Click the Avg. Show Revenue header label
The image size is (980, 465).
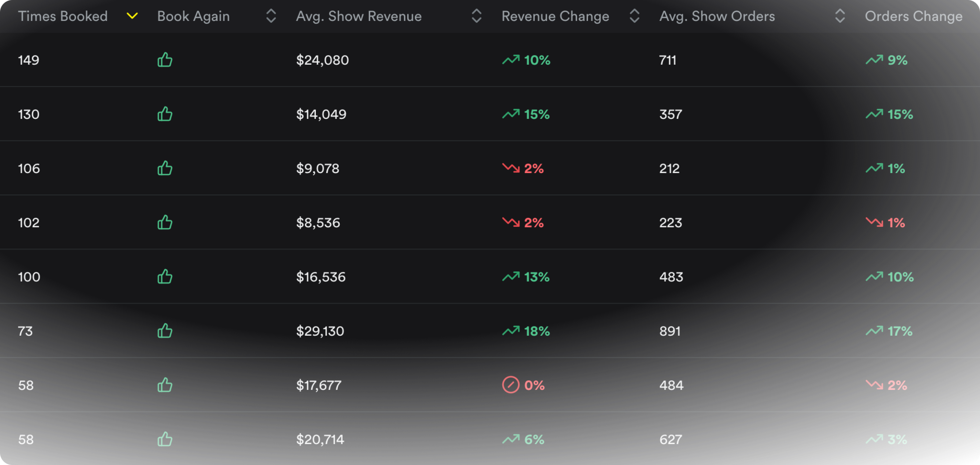pos(359,16)
